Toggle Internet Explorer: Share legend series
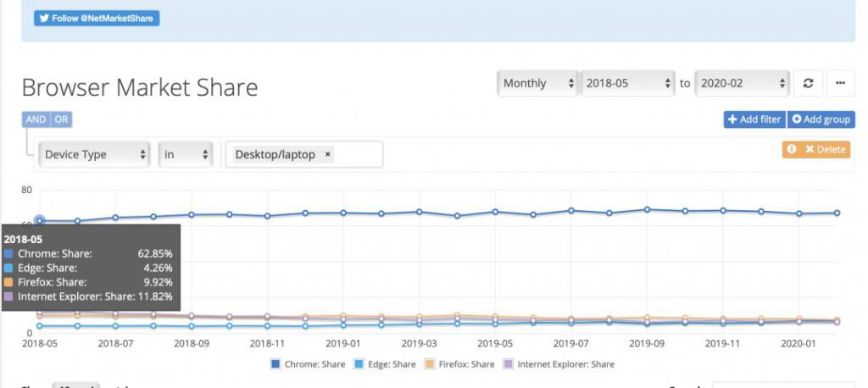The image size is (868, 388). click(x=559, y=364)
